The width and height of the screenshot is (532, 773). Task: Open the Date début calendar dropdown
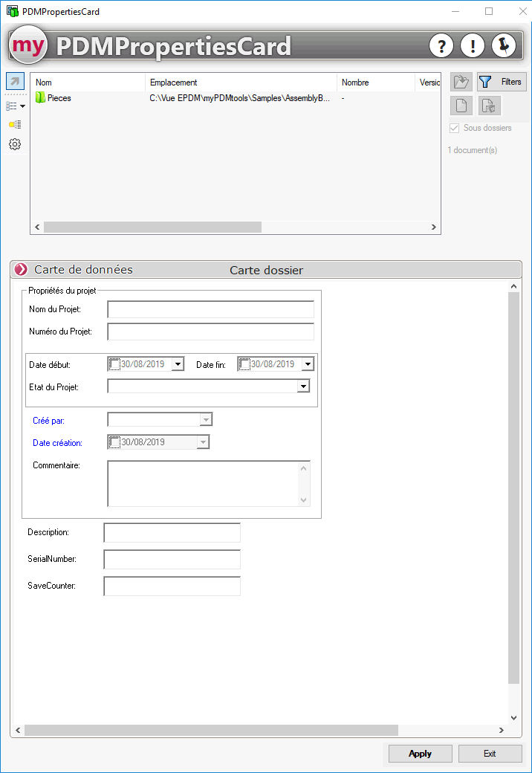click(178, 364)
